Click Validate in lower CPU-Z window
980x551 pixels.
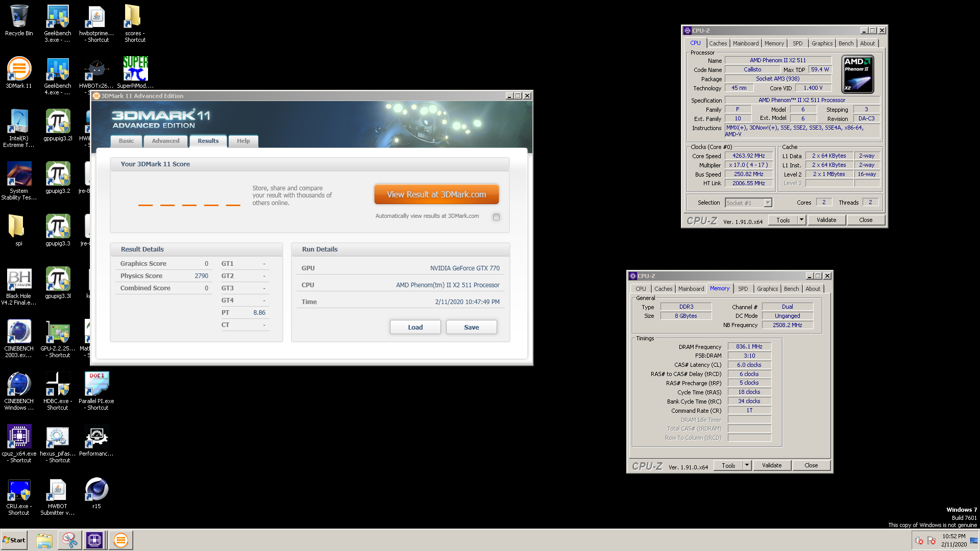[772, 465]
